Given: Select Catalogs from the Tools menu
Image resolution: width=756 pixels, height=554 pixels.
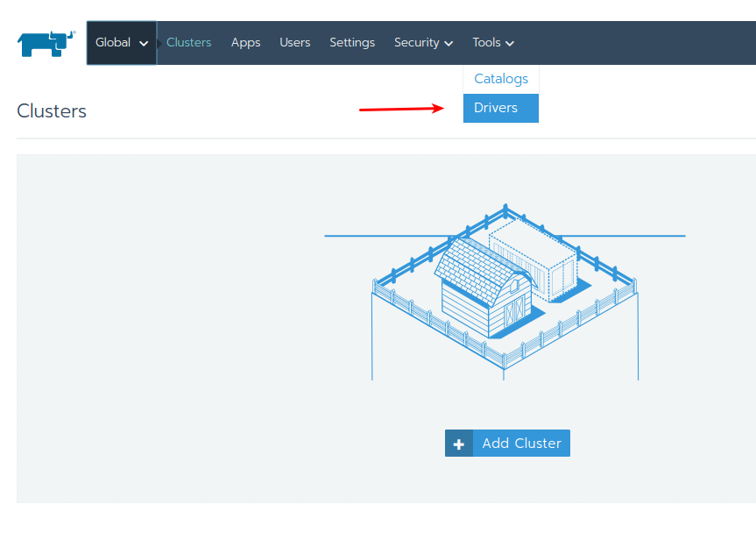Looking at the screenshot, I should point(500,78).
